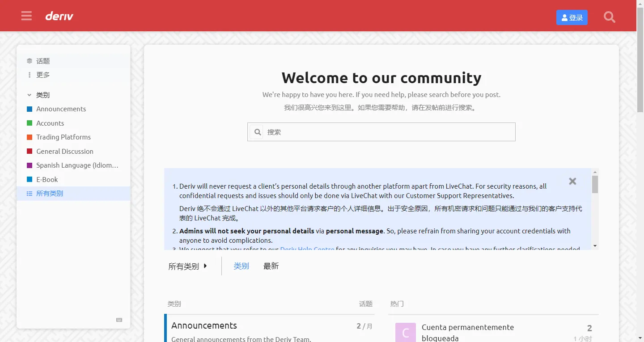Open the Trading Platforms sidebar category
The image size is (644, 342).
pos(73,137)
